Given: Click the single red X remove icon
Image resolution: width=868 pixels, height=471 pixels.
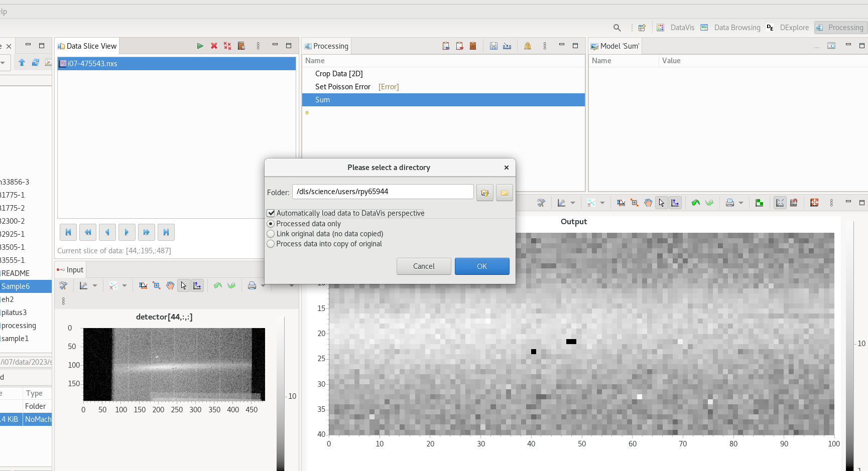Looking at the screenshot, I should click(x=214, y=46).
